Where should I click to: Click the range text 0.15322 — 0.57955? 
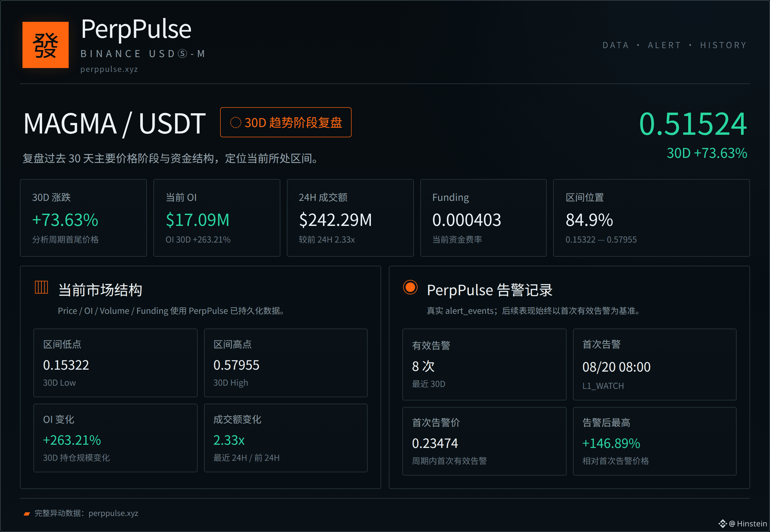(601, 240)
